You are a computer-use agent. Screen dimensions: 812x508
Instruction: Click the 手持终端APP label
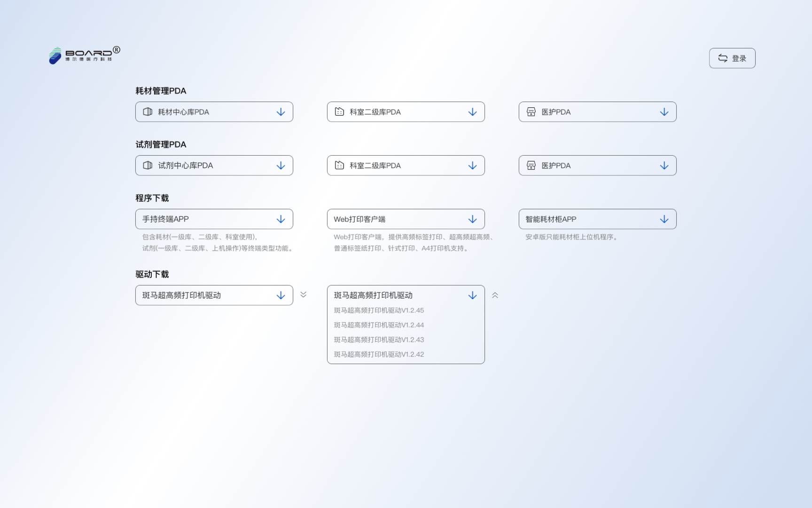(x=165, y=219)
